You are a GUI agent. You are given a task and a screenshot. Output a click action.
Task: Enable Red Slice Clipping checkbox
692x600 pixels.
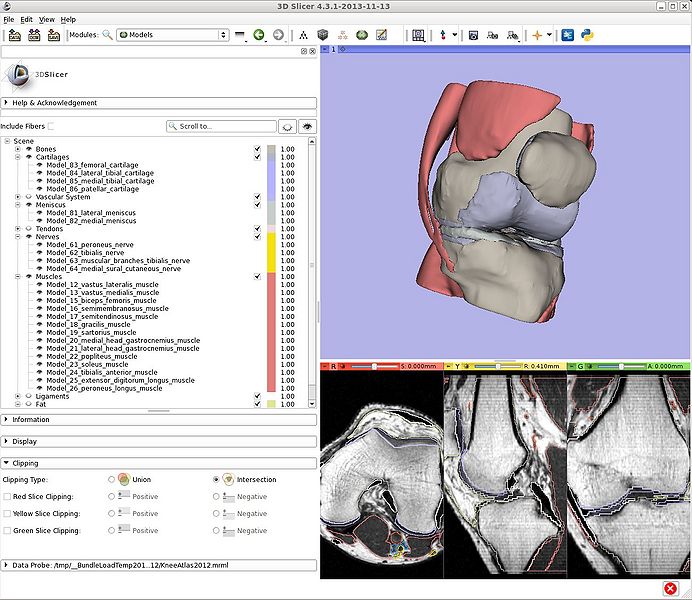(x=8, y=496)
